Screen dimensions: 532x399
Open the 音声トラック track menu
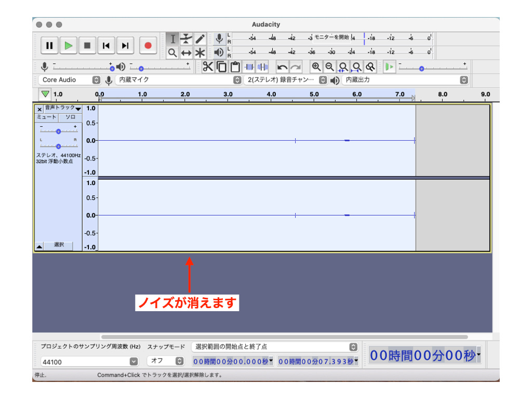[x=63, y=108]
